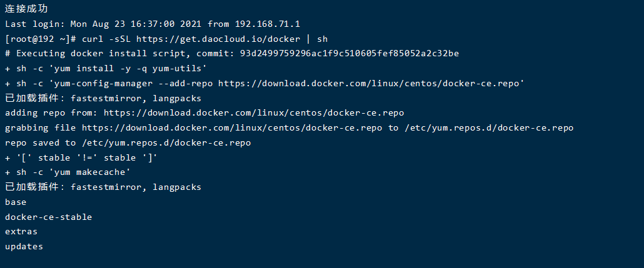This screenshot has height=268, width=644.
Task: Click the first '已加载插件' fastestmirror line
Action: 103,99
